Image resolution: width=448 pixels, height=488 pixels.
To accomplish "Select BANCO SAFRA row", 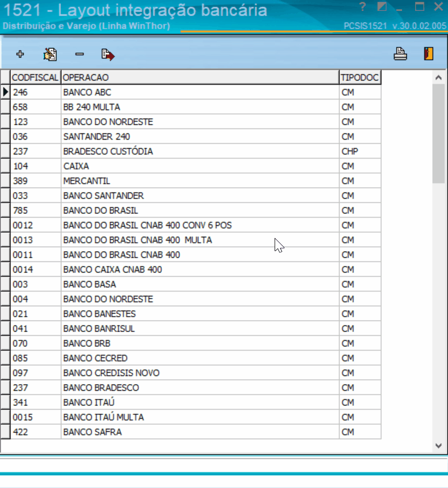I will [196, 432].
